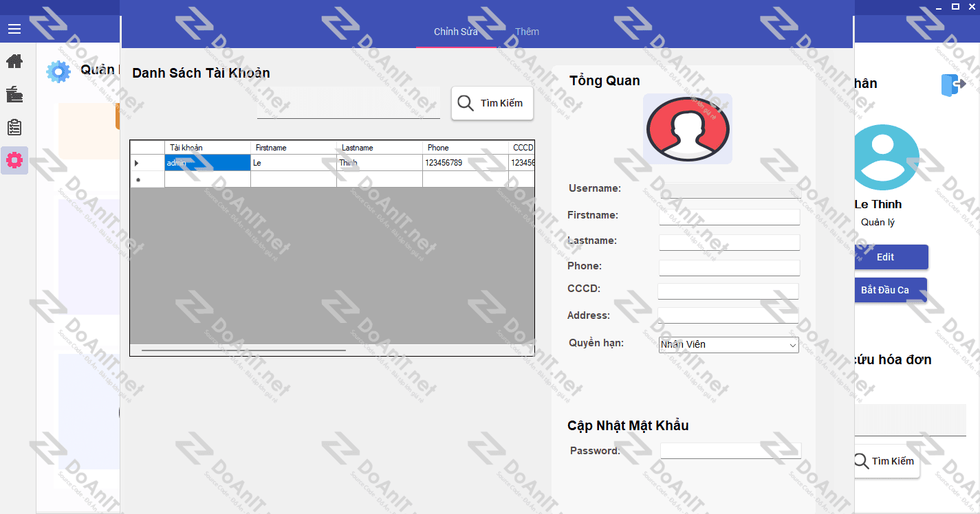Click the Phone input field
Image resolution: width=980 pixels, height=514 pixels.
(x=730, y=268)
